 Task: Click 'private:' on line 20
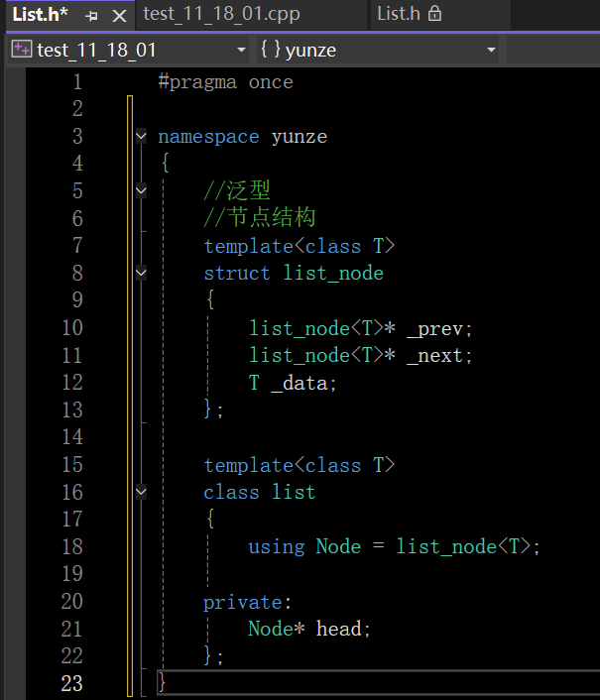click(x=248, y=603)
